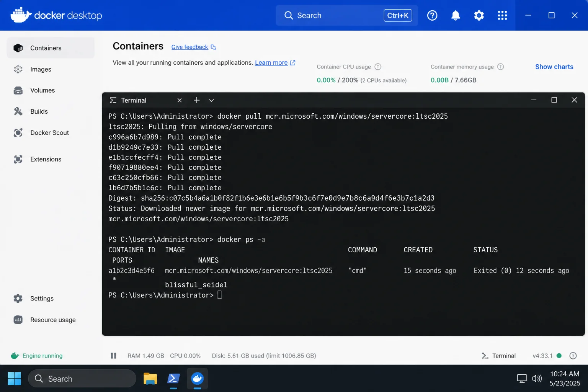
Task: Click the Containers cube icon
Action: click(18, 48)
